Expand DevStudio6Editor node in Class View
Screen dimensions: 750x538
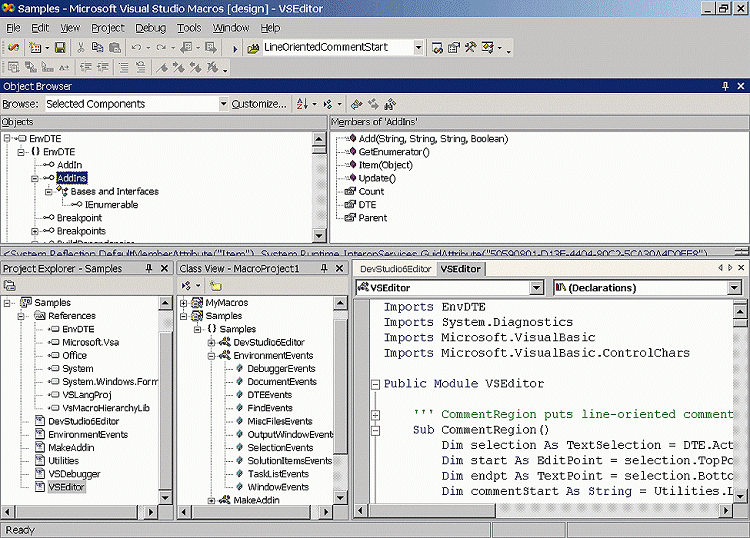[211, 342]
